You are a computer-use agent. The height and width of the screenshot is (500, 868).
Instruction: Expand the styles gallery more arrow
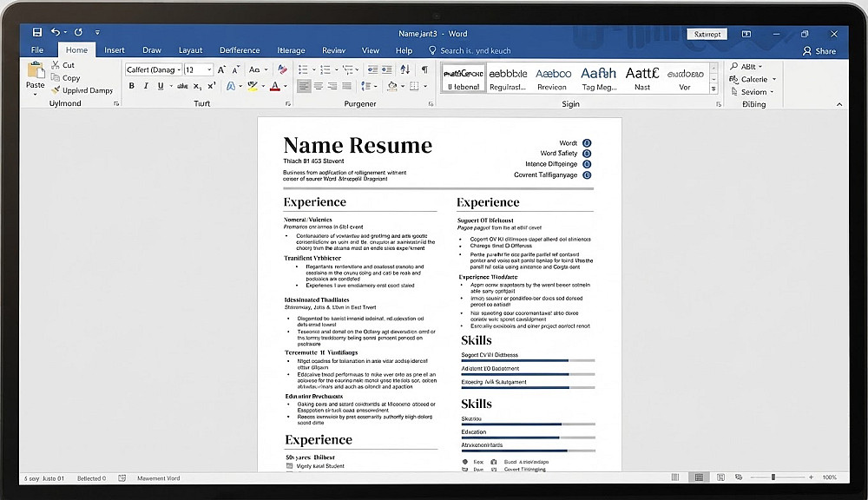(x=713, y=89)
